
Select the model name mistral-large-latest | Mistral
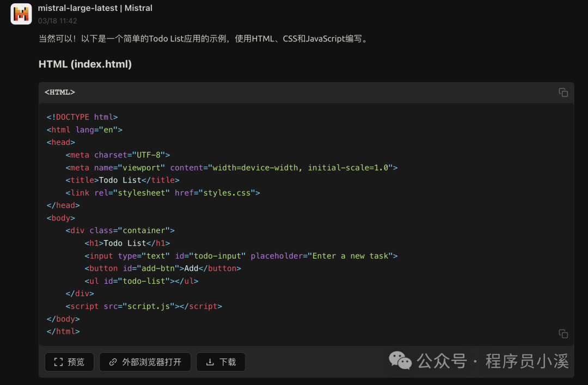click(x=95, y=8)
